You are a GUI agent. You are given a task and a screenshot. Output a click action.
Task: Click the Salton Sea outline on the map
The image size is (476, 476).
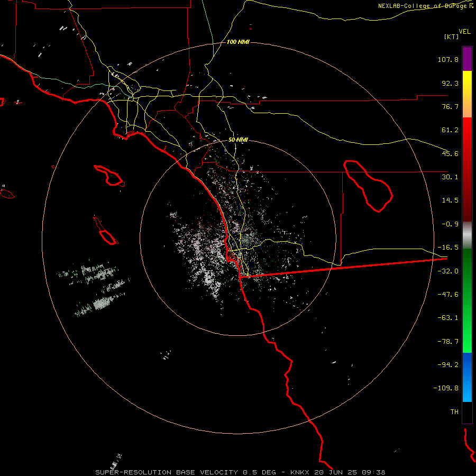tap(368, 186)
